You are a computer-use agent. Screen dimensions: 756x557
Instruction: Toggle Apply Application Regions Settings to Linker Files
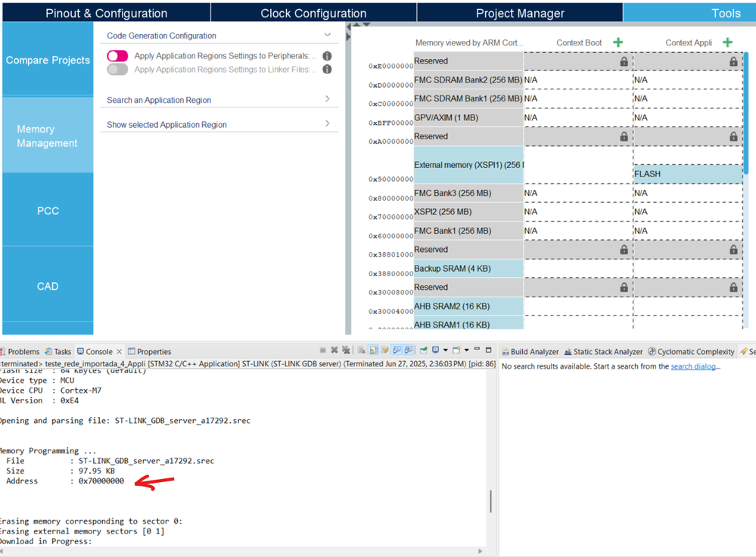click(117, 70)
